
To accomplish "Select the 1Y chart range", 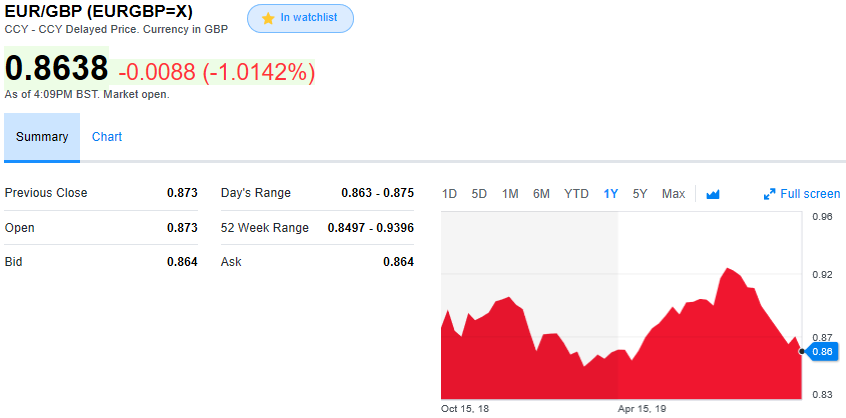I will pos(610,194).
